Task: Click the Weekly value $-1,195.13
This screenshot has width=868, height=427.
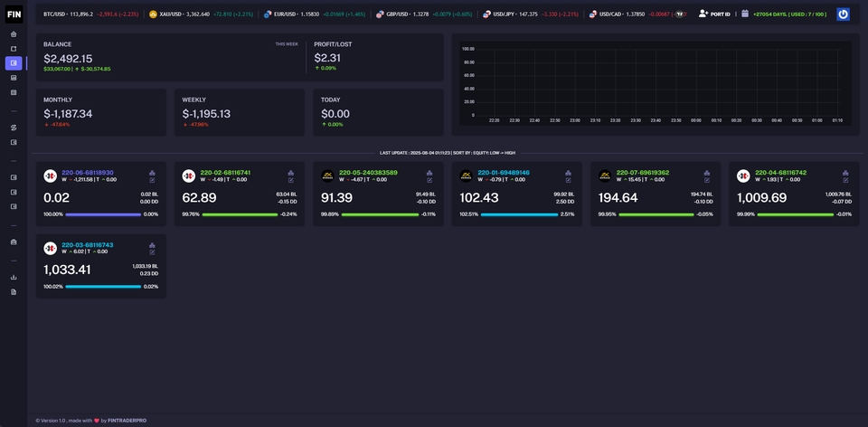Action: [206, 114]
